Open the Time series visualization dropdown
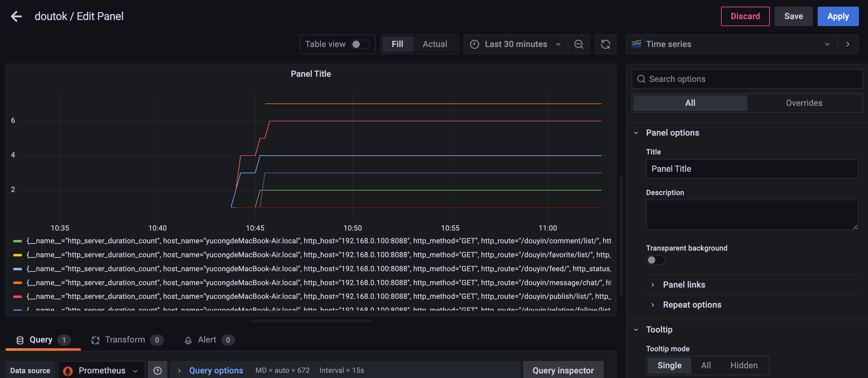Image resolution: width=868 pixels, height=378 pixels. point(732,44)
